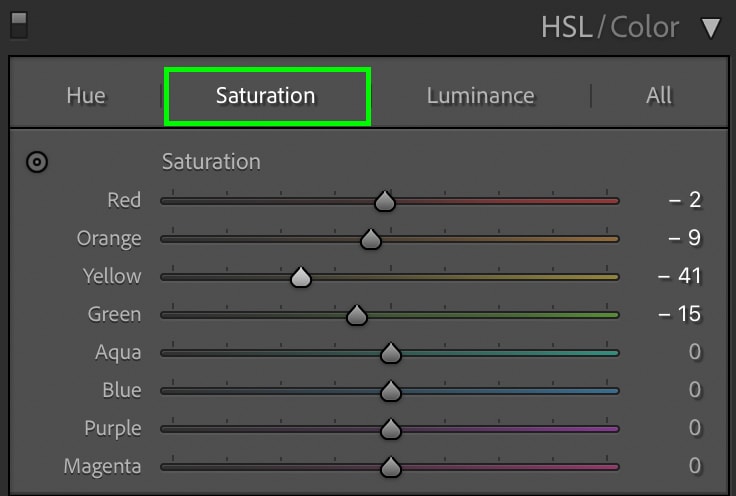Screen dimensions: 736x496
Task: Switch to the Luminance tab
Action: (x=480, y=96)
